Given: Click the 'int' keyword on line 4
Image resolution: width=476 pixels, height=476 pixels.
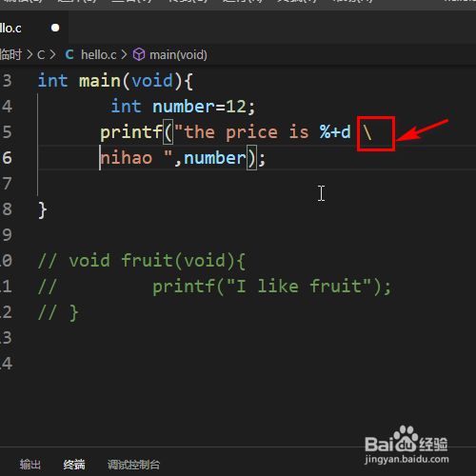Looking at the screenshot, I should click(126, 107).
